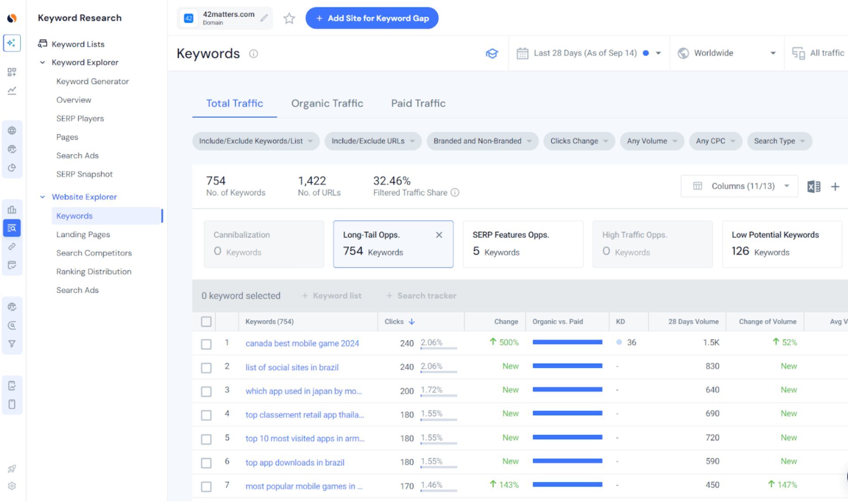Check the checkbox for 'canada best mobile game 2024'

pyautogui.click(x=206, y=343)
